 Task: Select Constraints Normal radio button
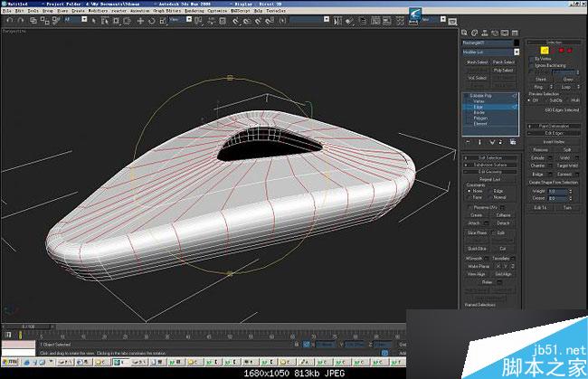click(x=490, y=197)
